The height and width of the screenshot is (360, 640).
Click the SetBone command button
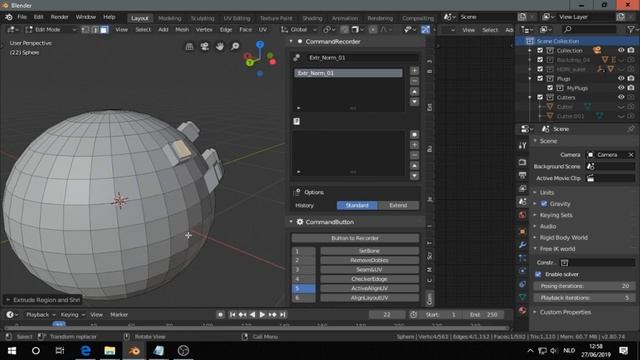[x=369, y=251]
